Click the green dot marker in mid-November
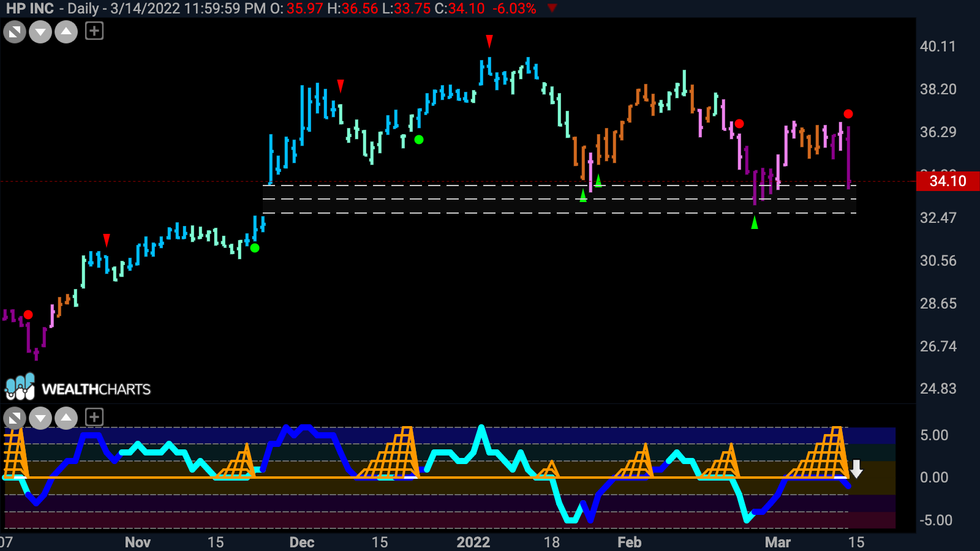The image size is (980, 551). [255, 248]
